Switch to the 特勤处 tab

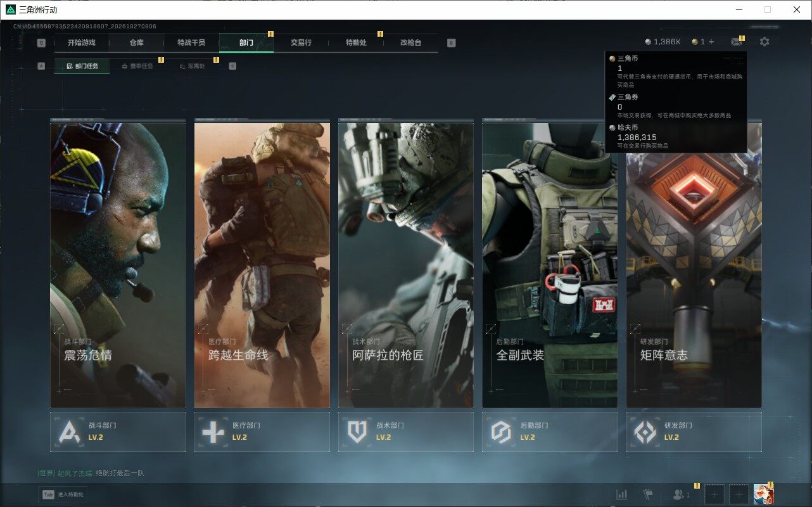coord(356,42)
